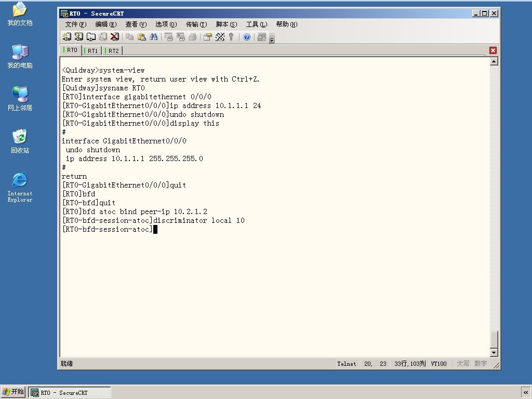
Task: Click 'display this' command text
Action: point(194,124)
